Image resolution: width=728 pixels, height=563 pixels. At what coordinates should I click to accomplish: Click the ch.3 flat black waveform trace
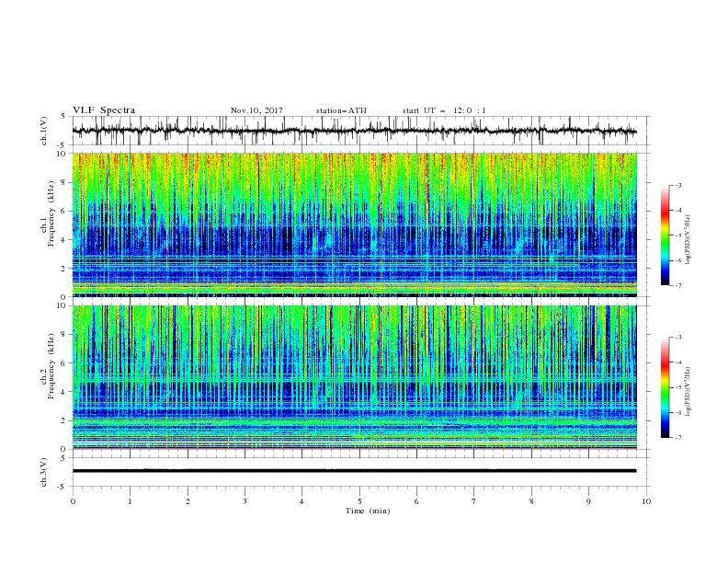pos(354,471)
